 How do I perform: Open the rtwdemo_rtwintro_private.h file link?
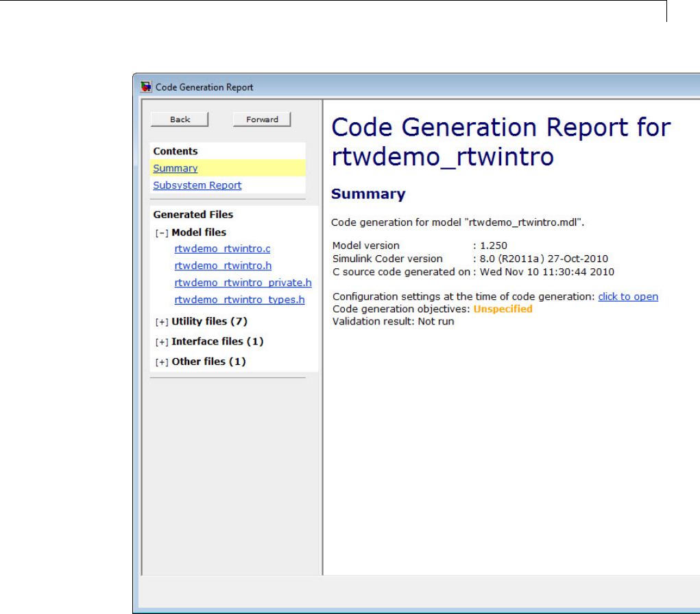pos(243,283)
